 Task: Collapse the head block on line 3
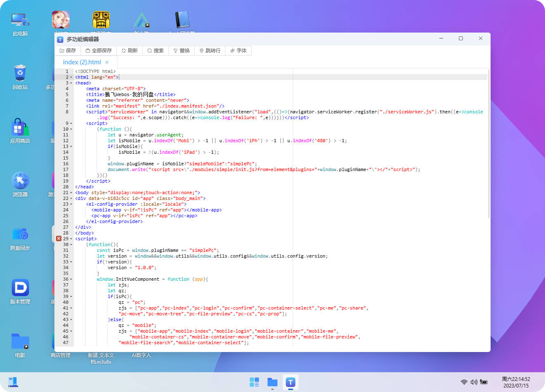[71, 83]
